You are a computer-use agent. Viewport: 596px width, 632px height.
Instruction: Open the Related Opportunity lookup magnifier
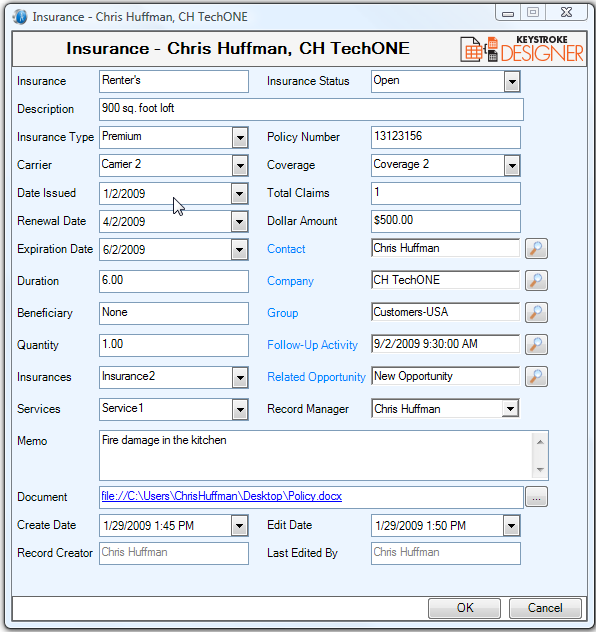[x=536, y=376]
